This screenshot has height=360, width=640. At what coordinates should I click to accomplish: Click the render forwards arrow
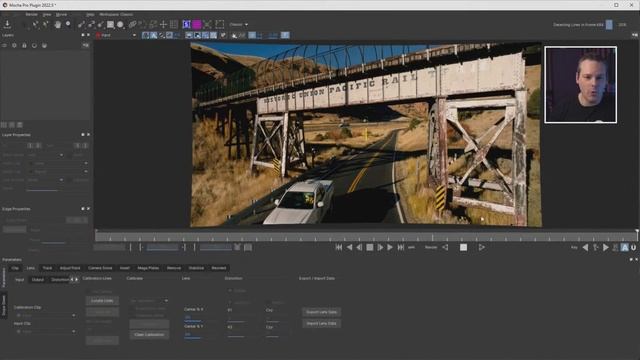pos(482,247)
